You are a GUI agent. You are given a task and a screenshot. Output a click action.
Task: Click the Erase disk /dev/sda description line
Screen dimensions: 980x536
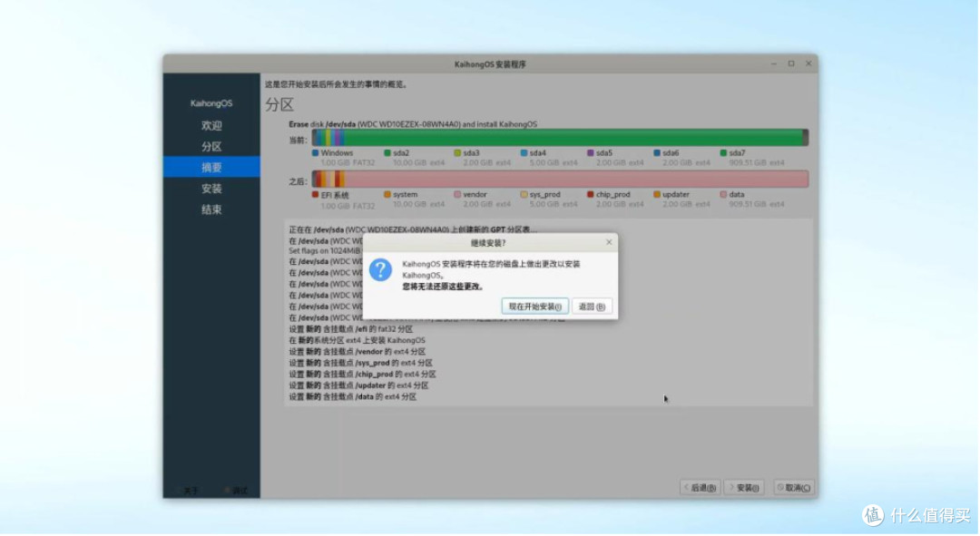click(x=413, y=124)
